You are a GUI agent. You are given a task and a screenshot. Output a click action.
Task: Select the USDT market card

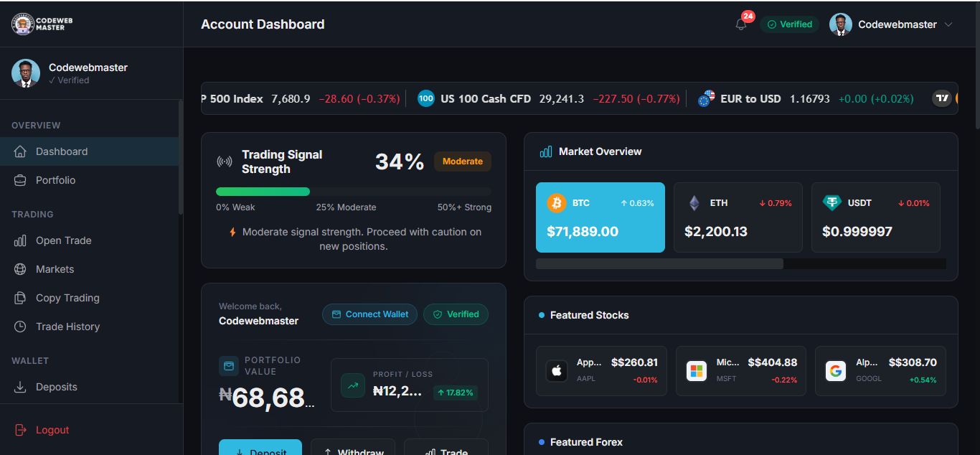tap(876, 217)
